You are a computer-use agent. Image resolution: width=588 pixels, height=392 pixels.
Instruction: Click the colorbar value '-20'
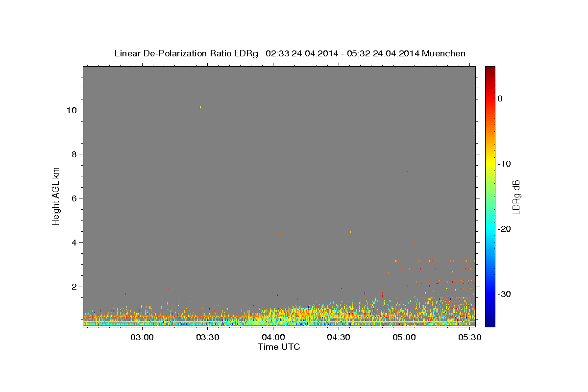(x=505, y=229)
